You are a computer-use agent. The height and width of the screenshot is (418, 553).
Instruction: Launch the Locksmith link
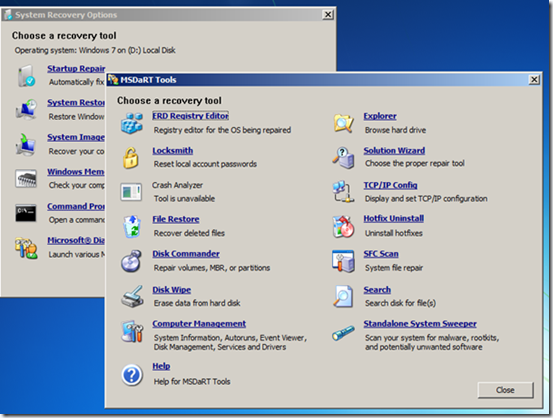pos(173,151)
